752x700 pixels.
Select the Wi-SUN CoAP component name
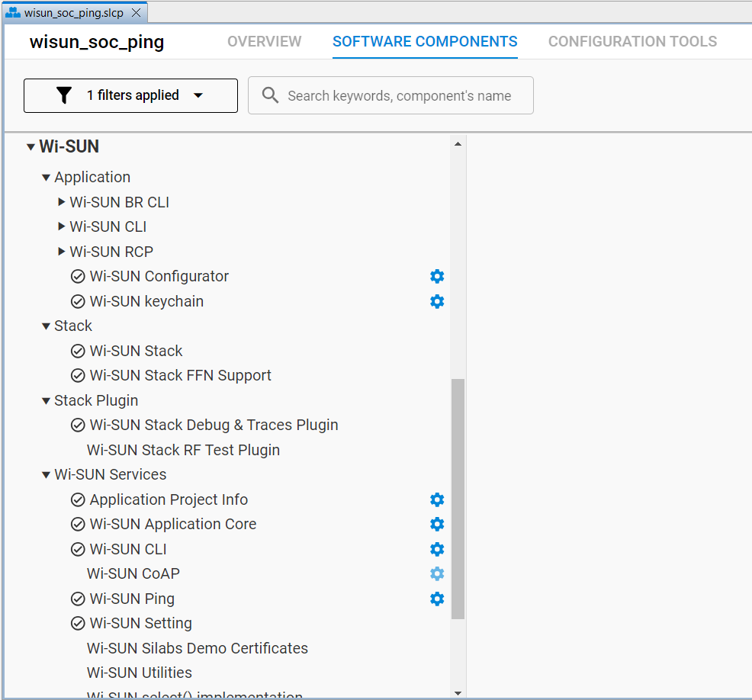133,574
